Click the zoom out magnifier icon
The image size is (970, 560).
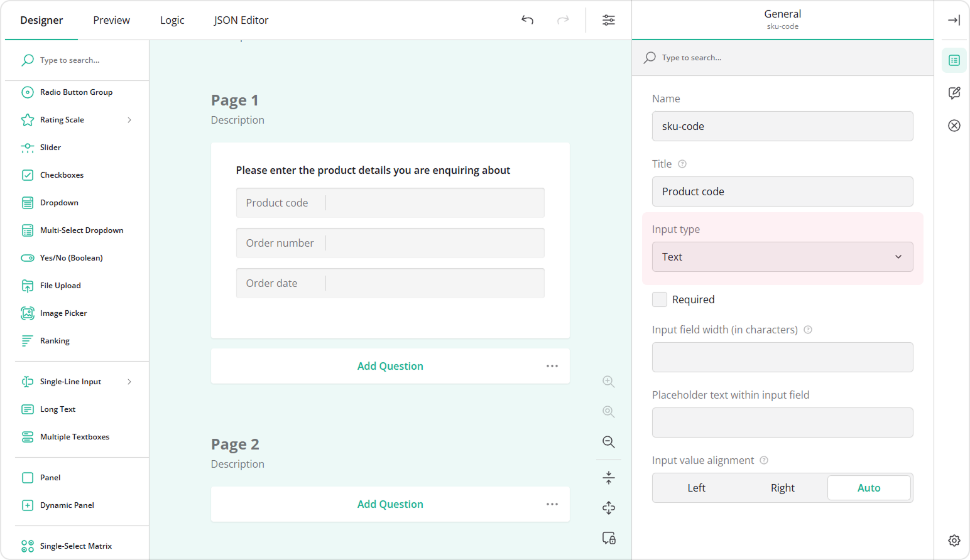608,442
